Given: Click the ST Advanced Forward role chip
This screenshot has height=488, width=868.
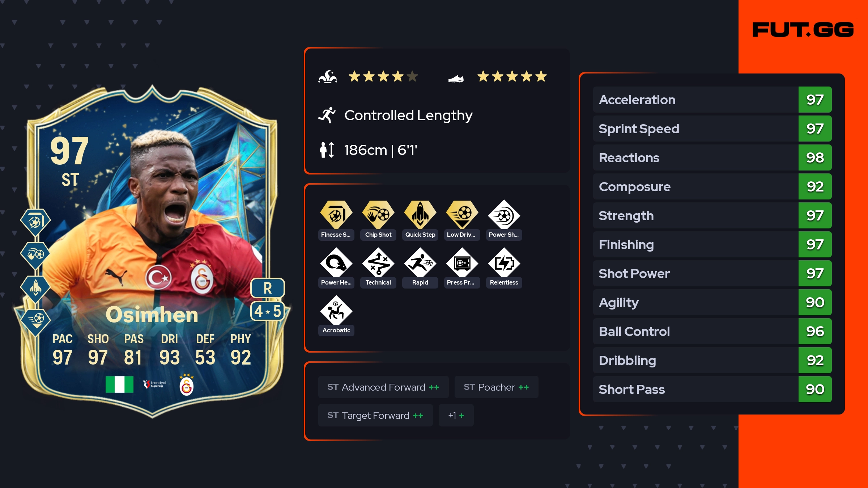Looking at the screenshot, I should click(383, 387).
